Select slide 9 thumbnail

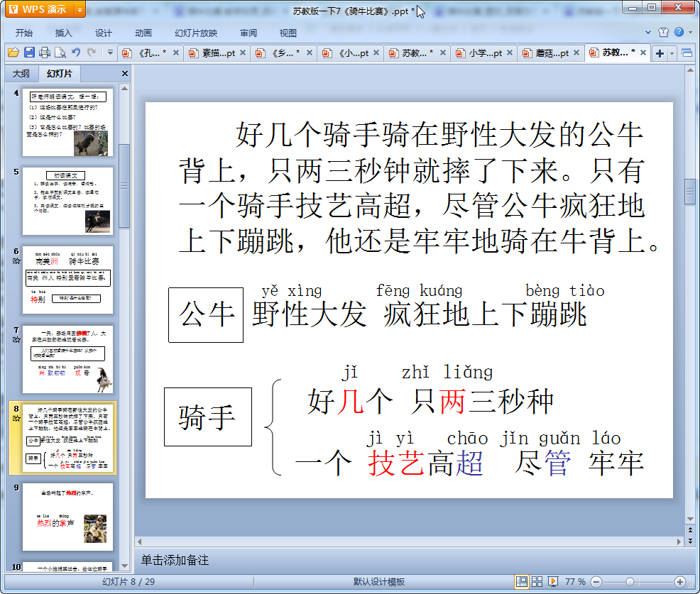(x=68, y=517)
